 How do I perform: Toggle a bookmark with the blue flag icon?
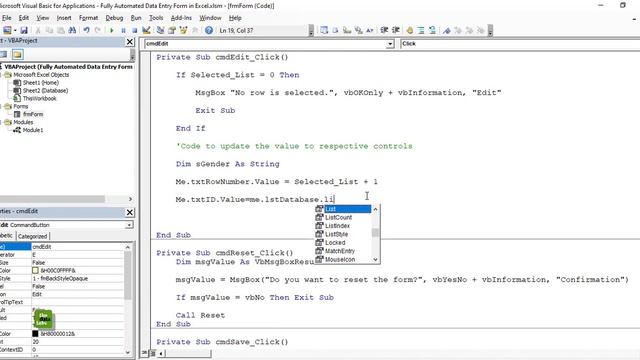[447, 30]
